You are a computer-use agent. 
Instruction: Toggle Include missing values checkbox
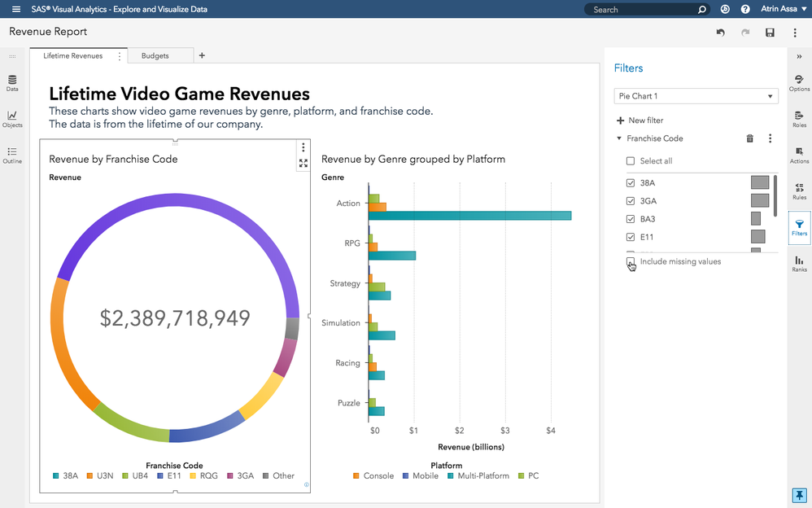tap(630, 261)
